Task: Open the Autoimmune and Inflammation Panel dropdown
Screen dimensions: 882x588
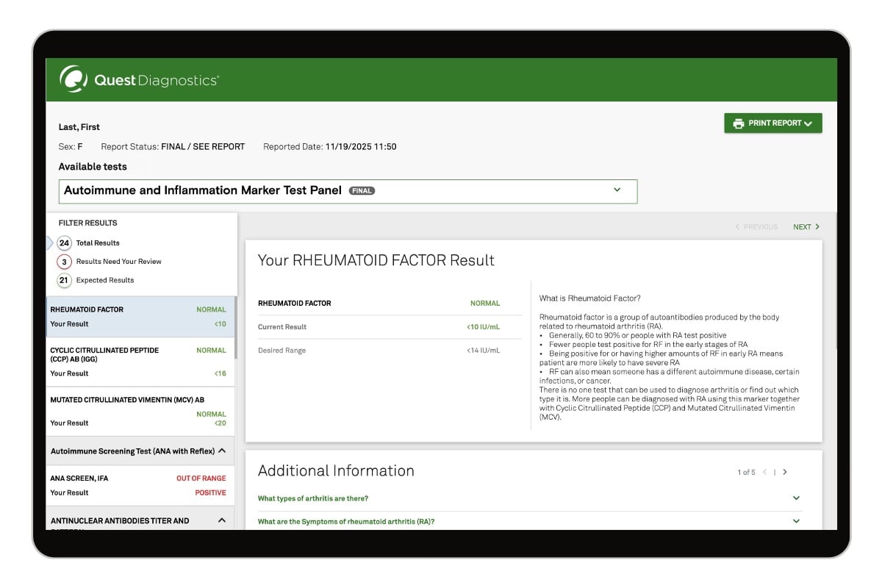Action: [617, 190]
